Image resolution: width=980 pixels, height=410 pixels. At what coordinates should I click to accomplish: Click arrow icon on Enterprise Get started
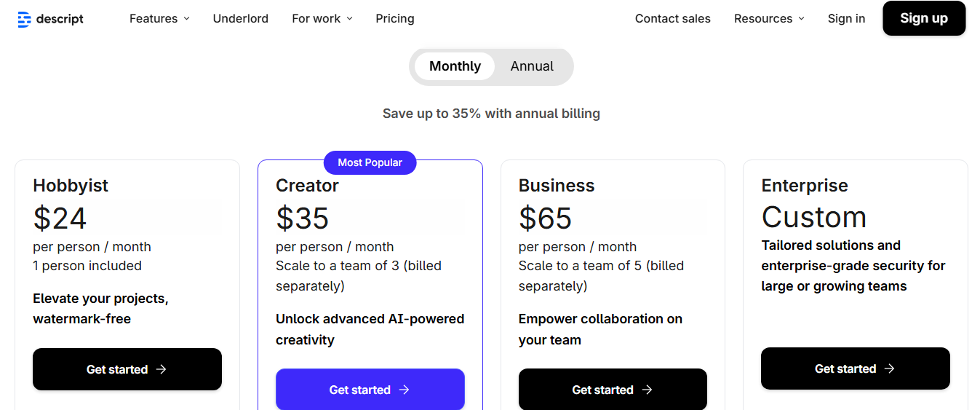(x=890, y=368)
